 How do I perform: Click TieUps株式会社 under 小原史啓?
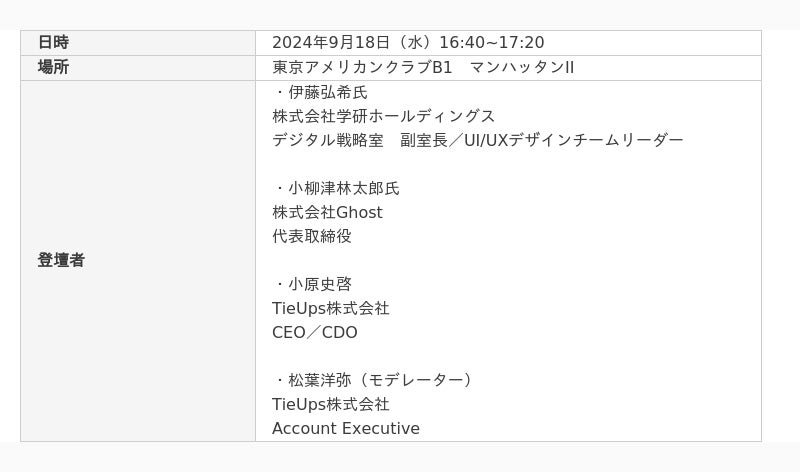(x=331, y=308)
